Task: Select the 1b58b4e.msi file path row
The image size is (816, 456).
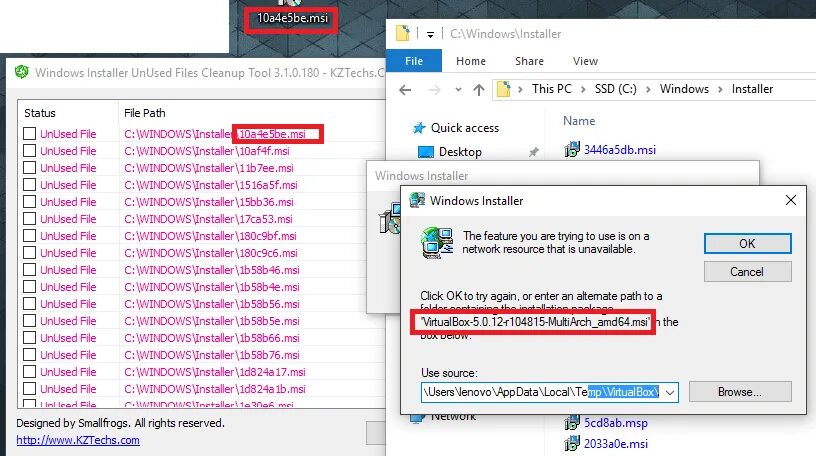Action: coord(212,287)
